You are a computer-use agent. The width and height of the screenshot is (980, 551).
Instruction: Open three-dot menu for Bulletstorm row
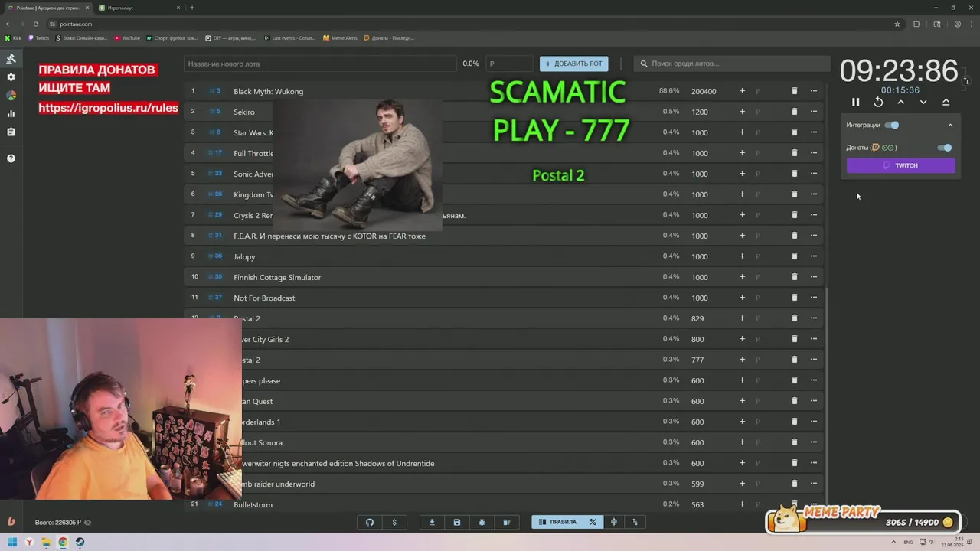click(814, 504)
